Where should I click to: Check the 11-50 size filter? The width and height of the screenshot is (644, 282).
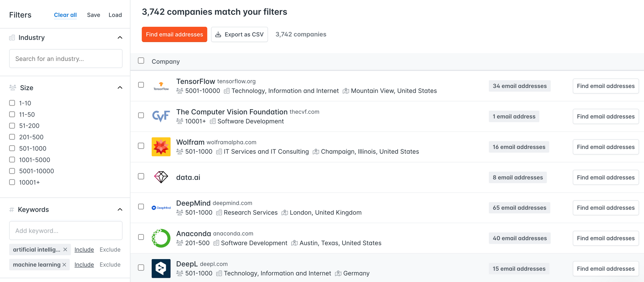tap(12, 114)
